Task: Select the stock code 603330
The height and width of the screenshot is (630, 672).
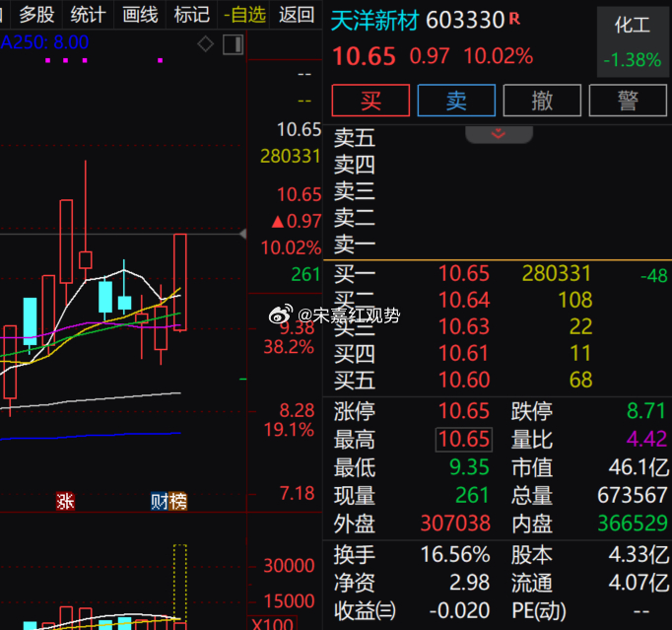Action: point(465,20)
